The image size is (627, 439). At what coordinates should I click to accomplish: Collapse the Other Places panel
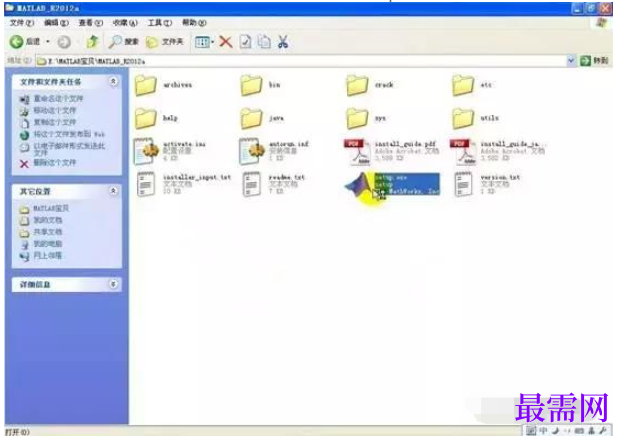114,191
